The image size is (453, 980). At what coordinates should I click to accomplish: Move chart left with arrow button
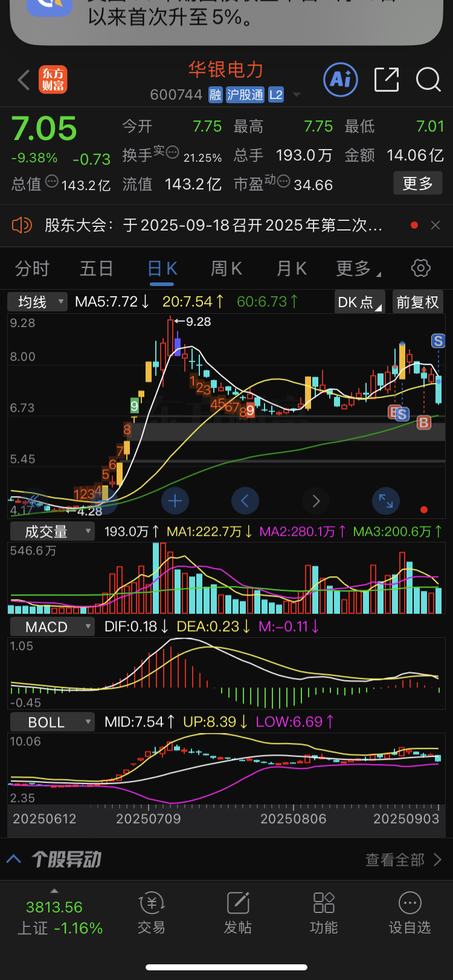[x=245, y=500]
